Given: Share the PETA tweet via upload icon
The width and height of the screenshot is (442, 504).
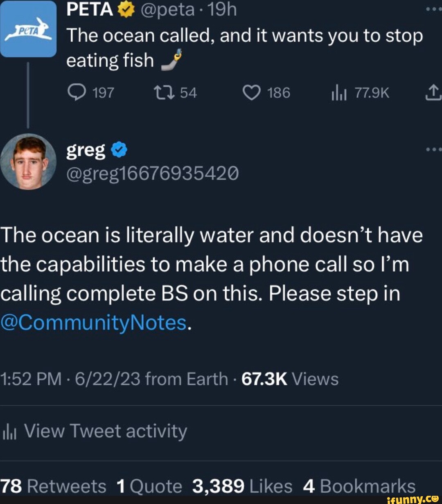Looking at the screenshot, I should [x=433, y=93].
